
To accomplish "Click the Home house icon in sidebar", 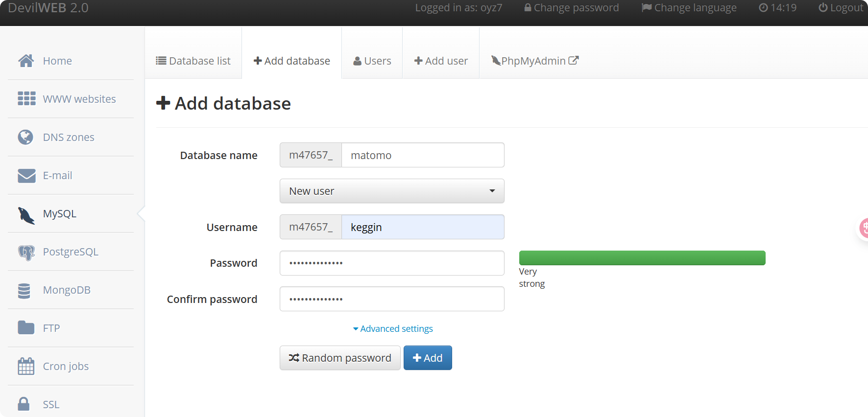I will click(x=26, y=61).
